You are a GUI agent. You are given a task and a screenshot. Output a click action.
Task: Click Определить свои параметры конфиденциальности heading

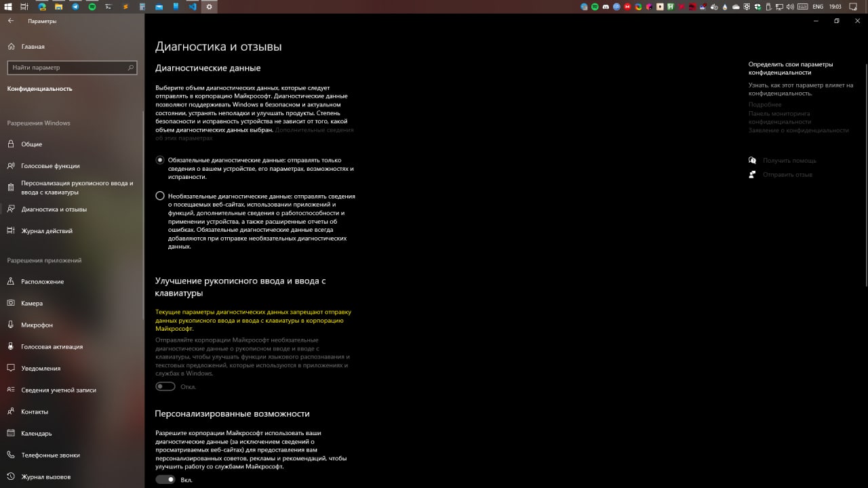tap(791, 68)
